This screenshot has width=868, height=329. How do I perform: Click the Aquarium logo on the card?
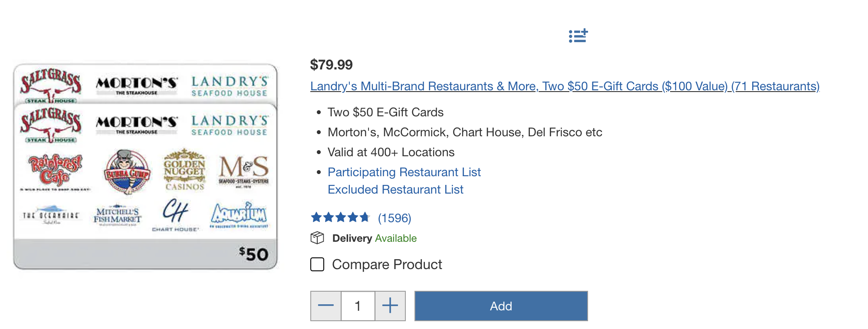[x=239, y=214]
